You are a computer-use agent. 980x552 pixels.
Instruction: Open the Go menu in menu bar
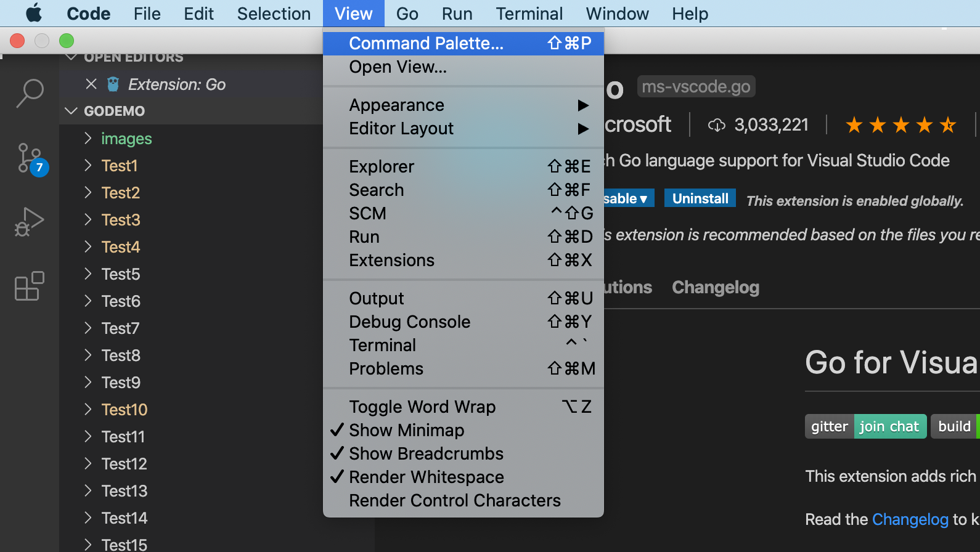tap(407, 14)
